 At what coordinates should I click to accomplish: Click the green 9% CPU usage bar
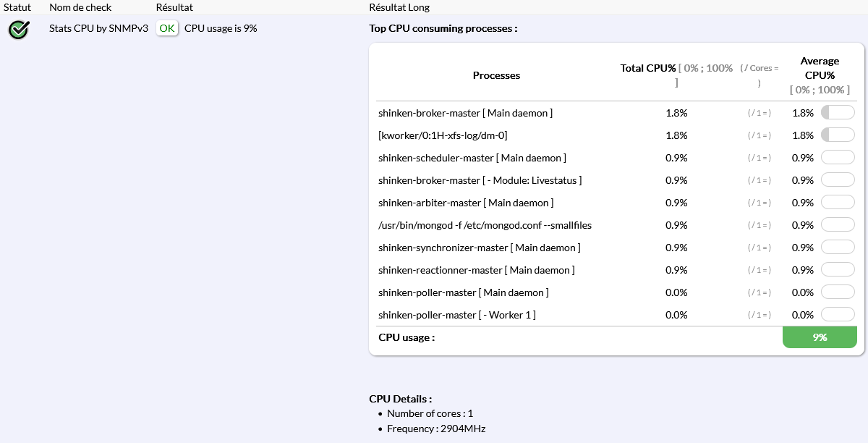pyautogui.click(x=820, y=337)
